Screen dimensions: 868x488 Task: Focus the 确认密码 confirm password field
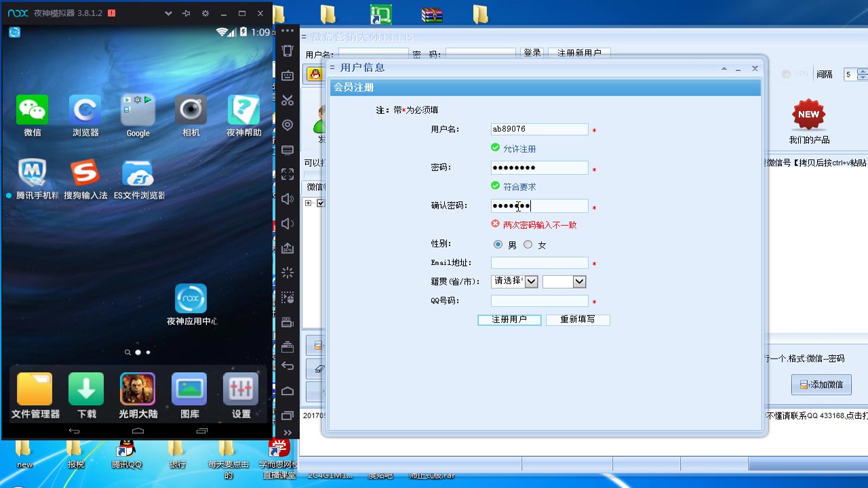coord(540,205)
